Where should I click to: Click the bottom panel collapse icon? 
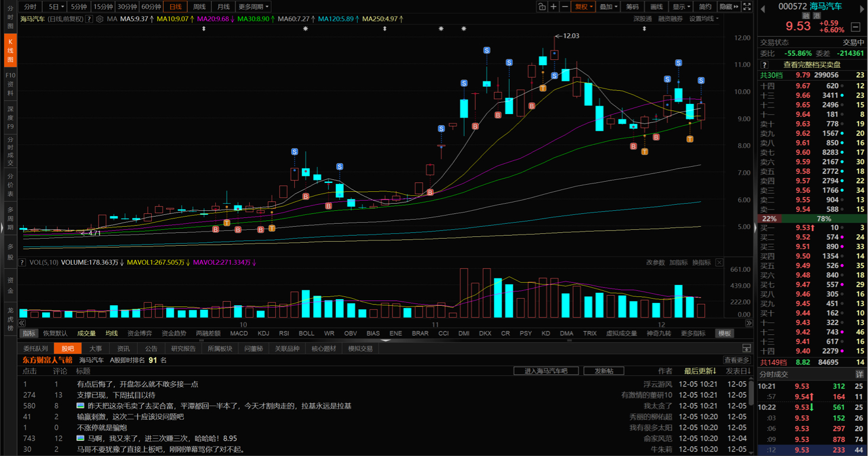pos(746,348)
